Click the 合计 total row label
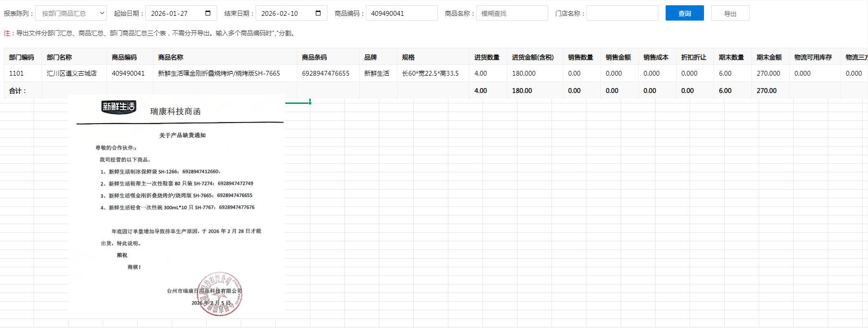Screen dimensions: 868x328 click(x=18, y=90)
